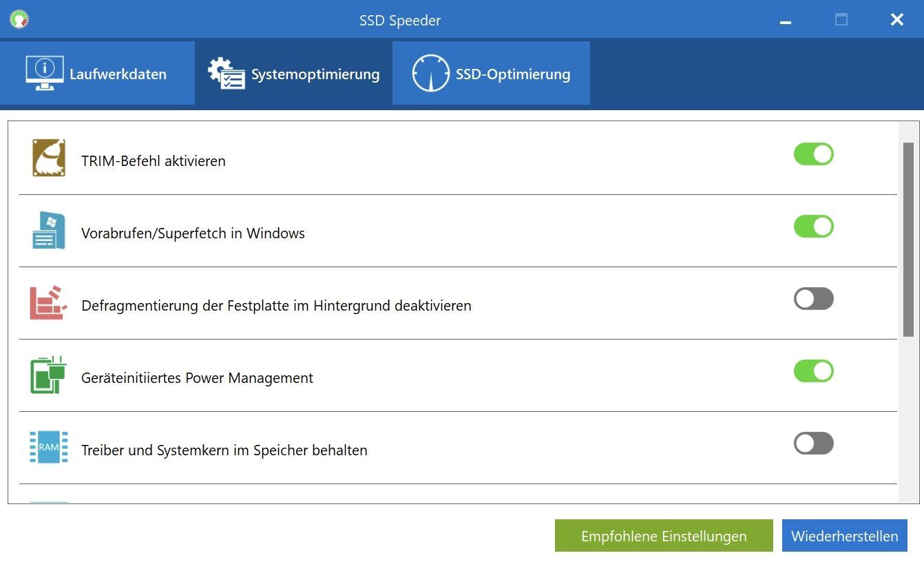The width and height of the screenshot is (924, 562).
Task: Enable background defragmentation deaktivieren toggle
Action: coord(813,299)
